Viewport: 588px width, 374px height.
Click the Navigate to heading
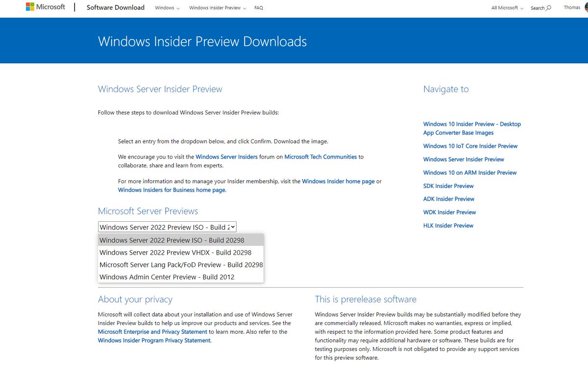click(446, 89)
